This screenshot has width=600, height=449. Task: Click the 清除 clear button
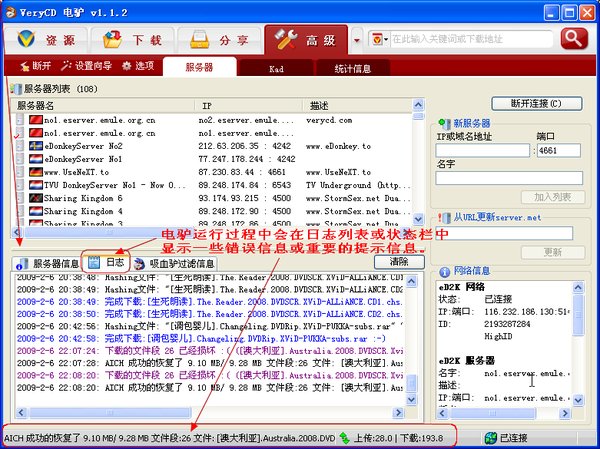pos(399,262)
